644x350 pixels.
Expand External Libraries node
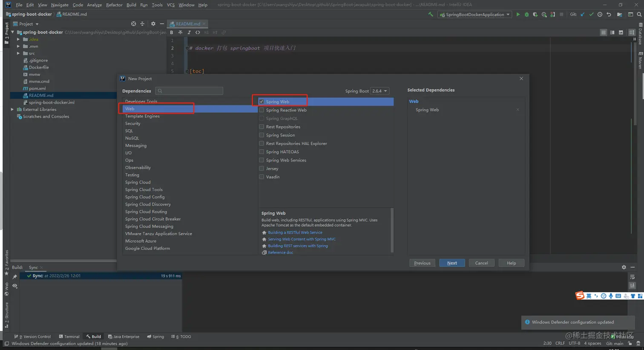[12, 109]
